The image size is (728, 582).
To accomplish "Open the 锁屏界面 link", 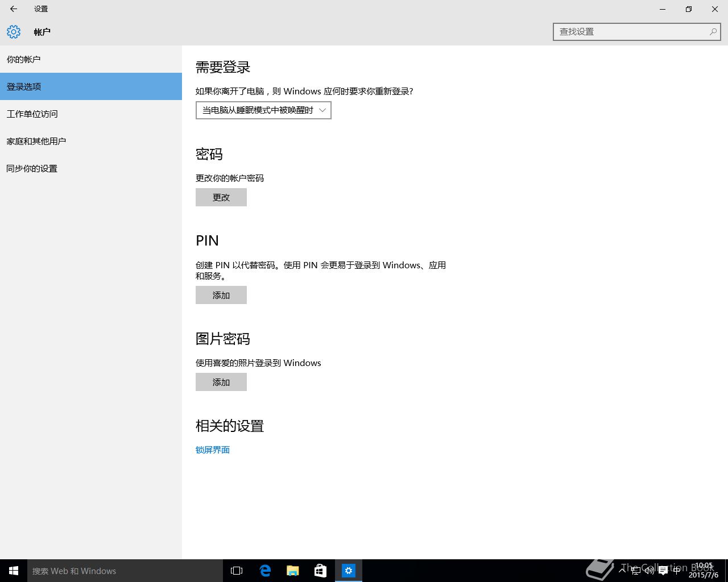I will pyautogui.click(x=213, y=450).
